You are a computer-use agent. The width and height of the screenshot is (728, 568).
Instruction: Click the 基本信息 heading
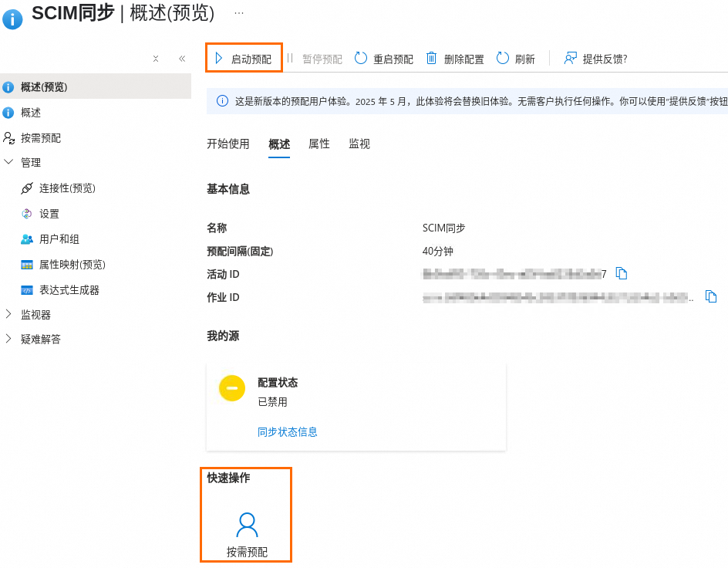coord(228,189)
